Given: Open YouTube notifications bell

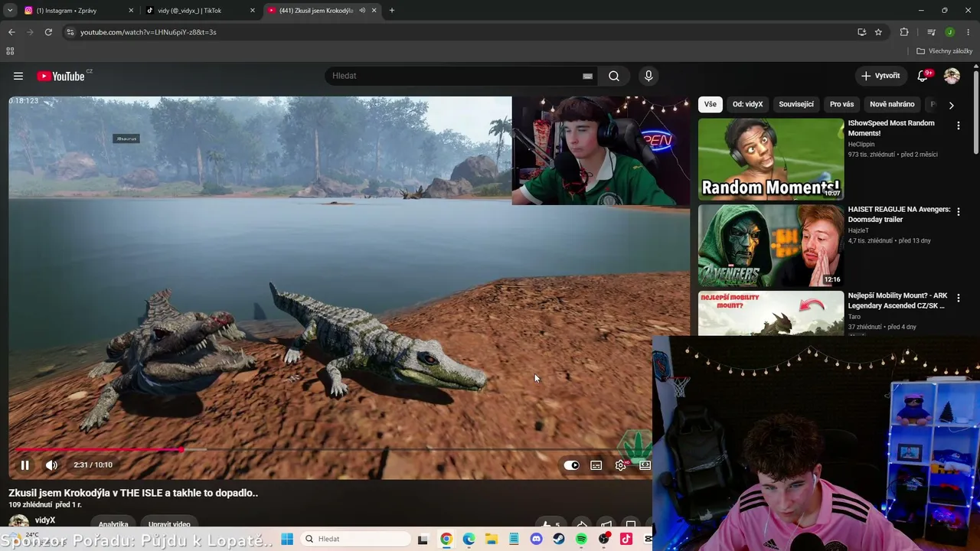Looking at the screenshot, I should (923, 76).
